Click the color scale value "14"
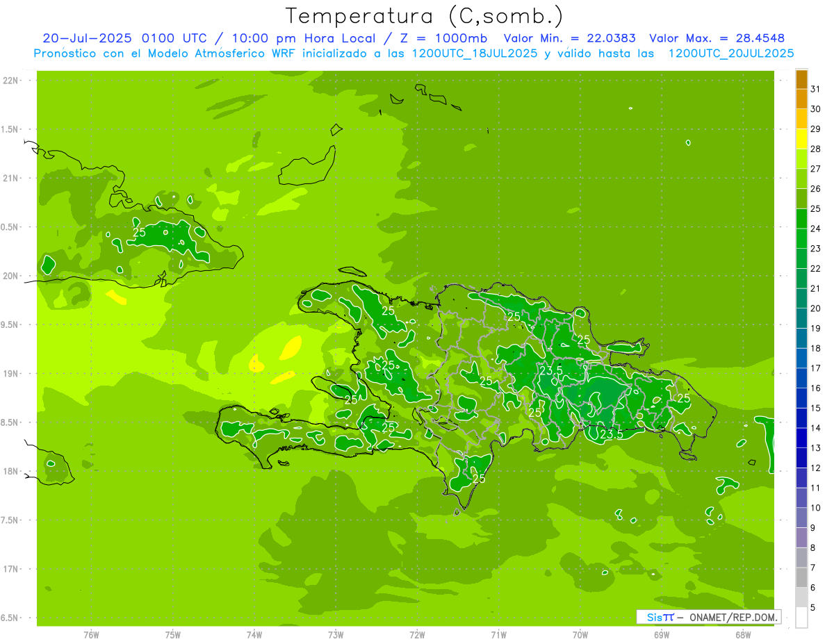The image size is (834, 644). [816, 428]
